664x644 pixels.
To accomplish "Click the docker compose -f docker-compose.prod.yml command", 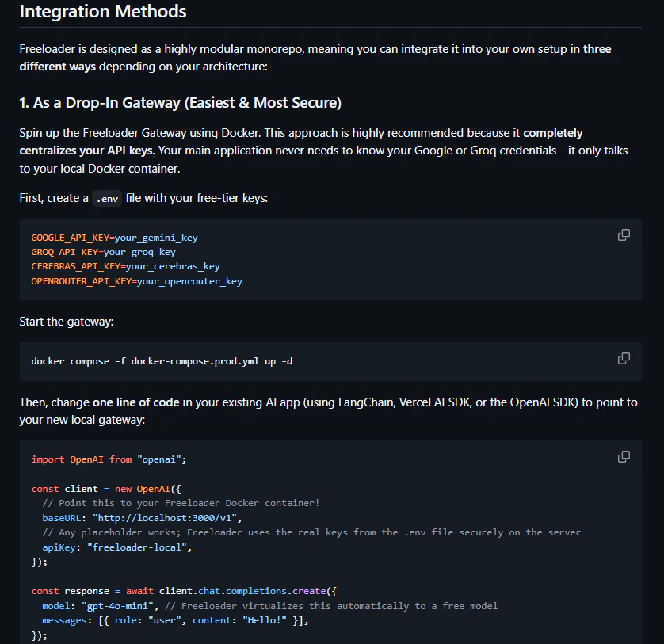I will 162,361.
